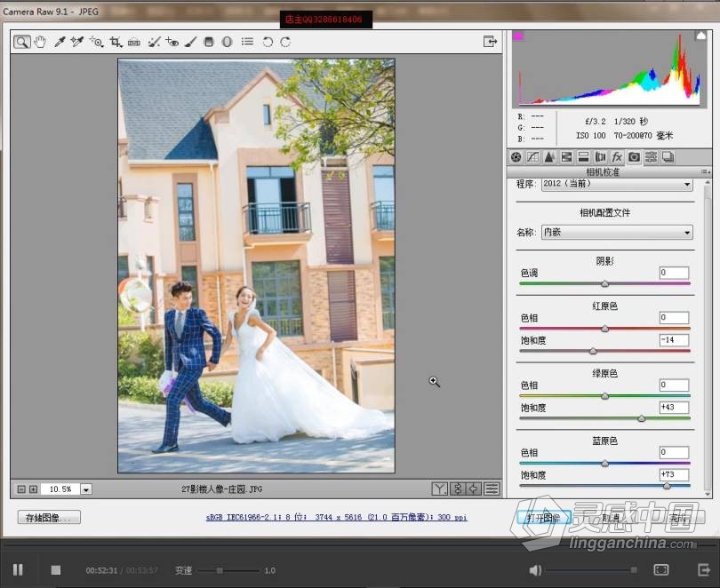Adjust the red primary saturation slider
The height and width of the screenshot is (588, 720).
click(x=593, y=352)
